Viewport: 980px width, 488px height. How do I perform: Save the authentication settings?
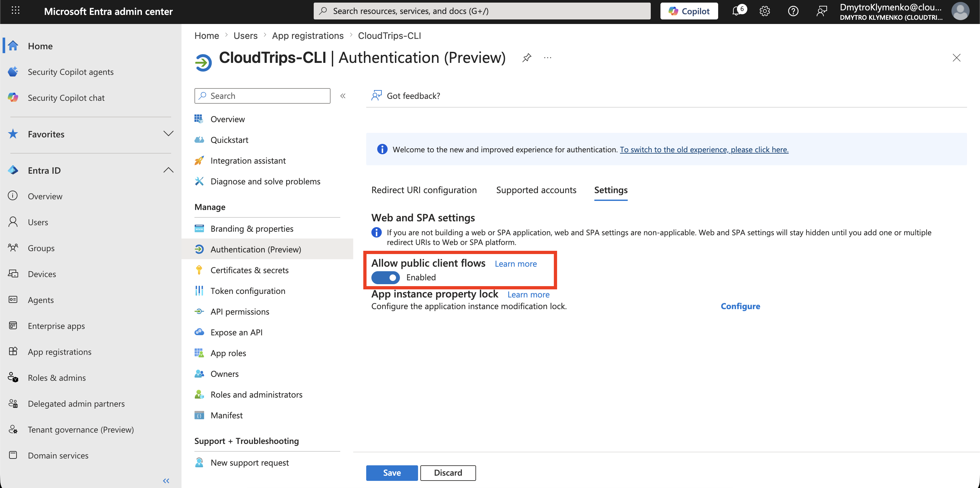(x=392, y=473)
